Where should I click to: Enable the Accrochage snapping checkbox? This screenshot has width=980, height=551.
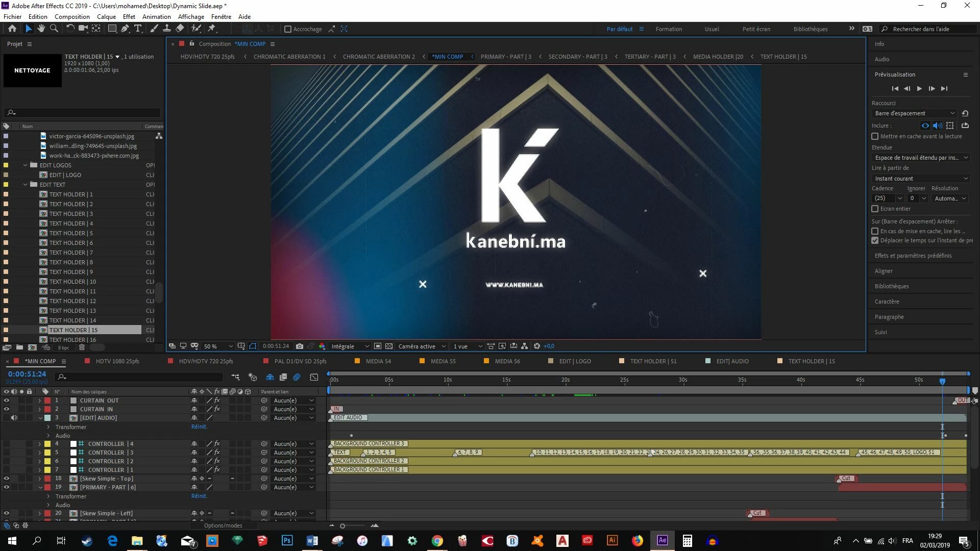click(288, 29)
